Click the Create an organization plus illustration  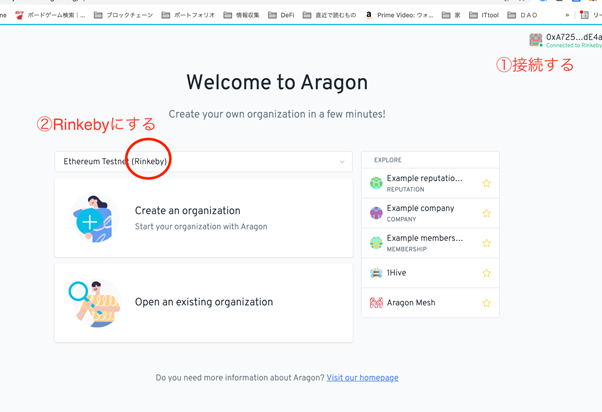[95, 218]
